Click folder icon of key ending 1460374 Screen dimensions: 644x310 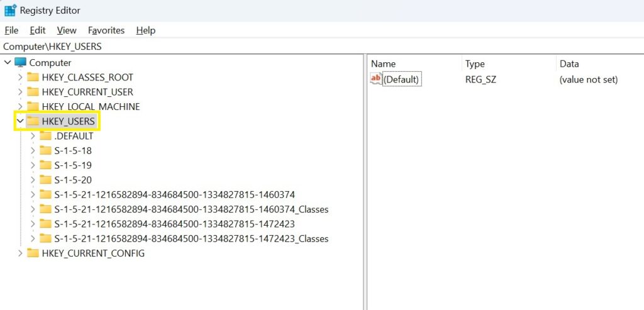point(45,195)
